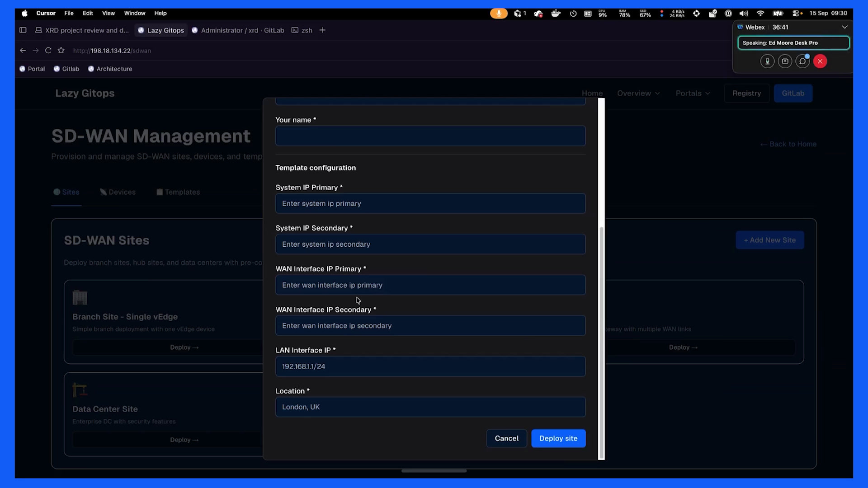868x488 pixels.
Task: End call with red Webex button
Action: (820, 61)
